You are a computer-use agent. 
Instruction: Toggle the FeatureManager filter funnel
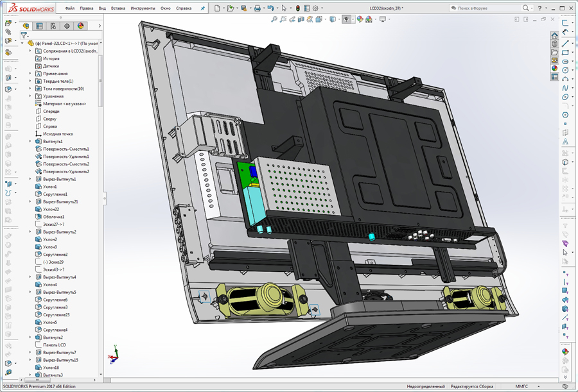[24, 35]
